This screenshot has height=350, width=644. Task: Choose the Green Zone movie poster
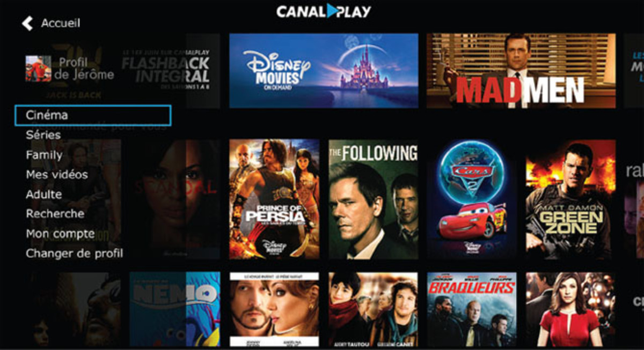click(x=570, y=199)
